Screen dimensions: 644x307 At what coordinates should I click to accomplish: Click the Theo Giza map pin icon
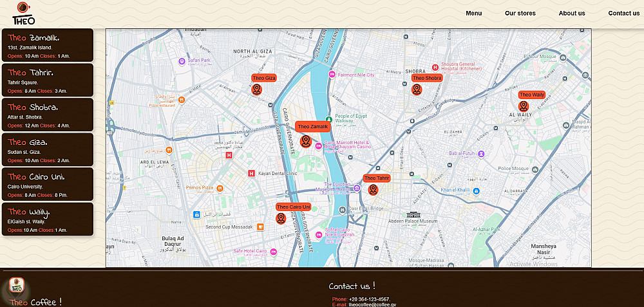coord(257,89)
